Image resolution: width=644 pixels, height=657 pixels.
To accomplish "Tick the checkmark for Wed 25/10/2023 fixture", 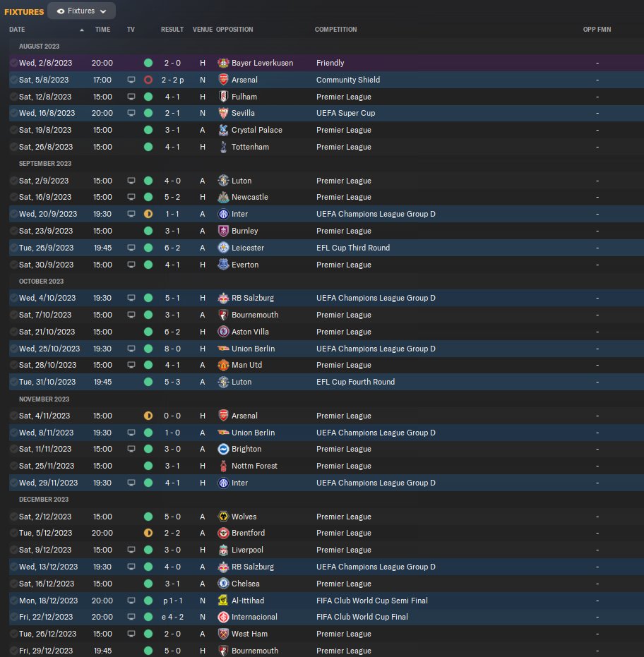I will [14, 349].
